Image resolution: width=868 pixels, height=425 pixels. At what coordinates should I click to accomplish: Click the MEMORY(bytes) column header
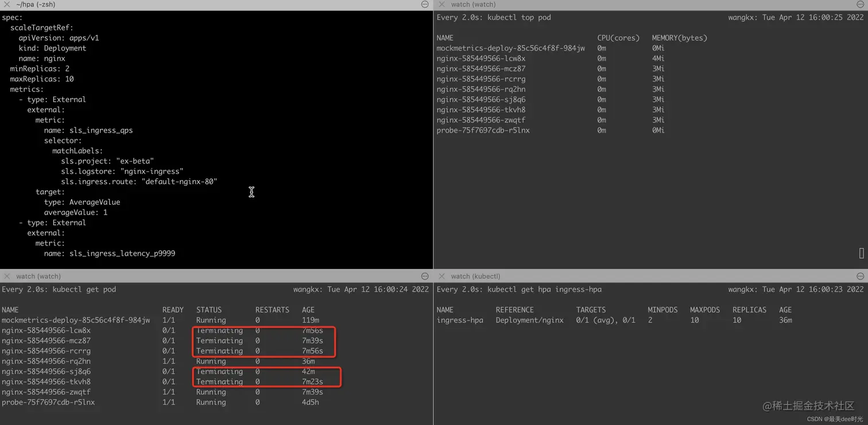tap(680, 38)
